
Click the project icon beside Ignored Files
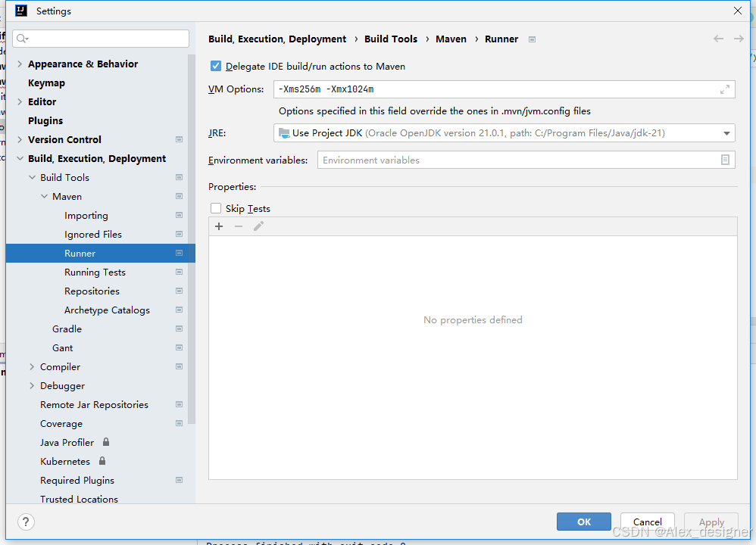180,235
